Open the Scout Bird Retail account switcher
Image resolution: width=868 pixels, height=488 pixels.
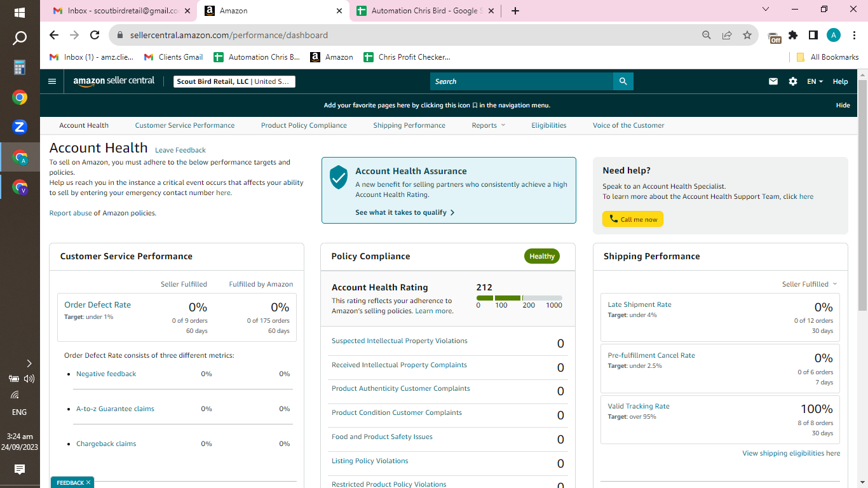(x=234, y=81)
